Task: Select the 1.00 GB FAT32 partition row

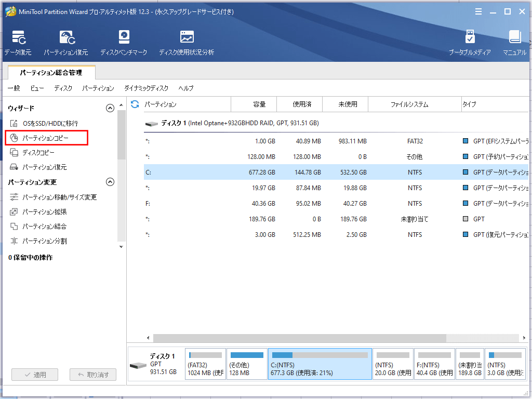Action: pyautogui.click(x=336, y=141)
